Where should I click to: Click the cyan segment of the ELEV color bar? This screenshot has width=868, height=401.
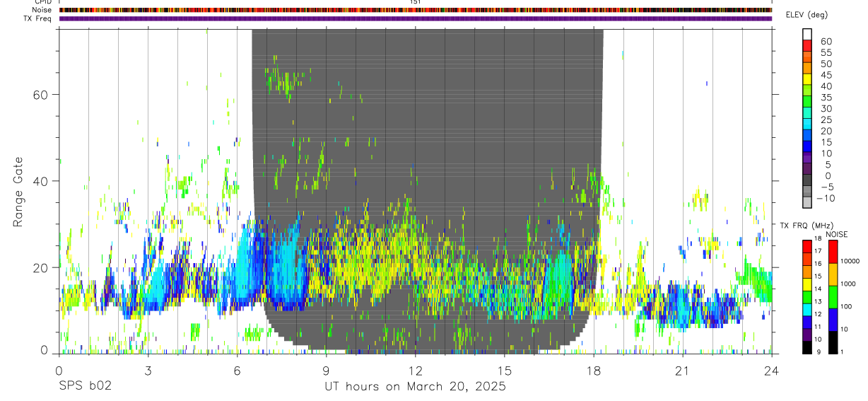807,124
